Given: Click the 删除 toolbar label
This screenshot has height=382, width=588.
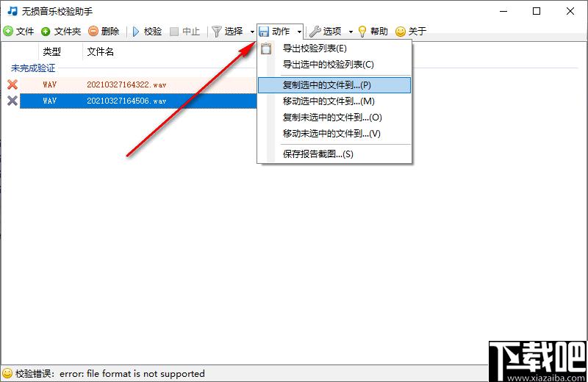Looking at the screenshot, I should 110,32.
